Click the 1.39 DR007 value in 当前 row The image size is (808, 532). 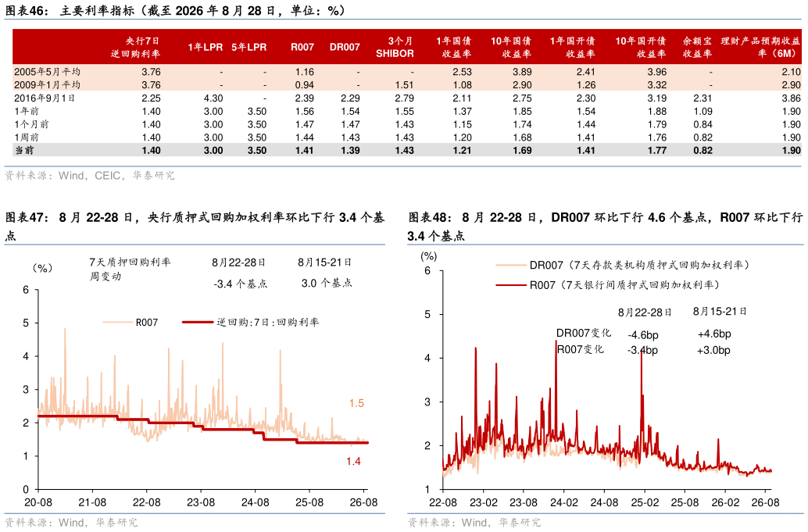click(350, 150)
